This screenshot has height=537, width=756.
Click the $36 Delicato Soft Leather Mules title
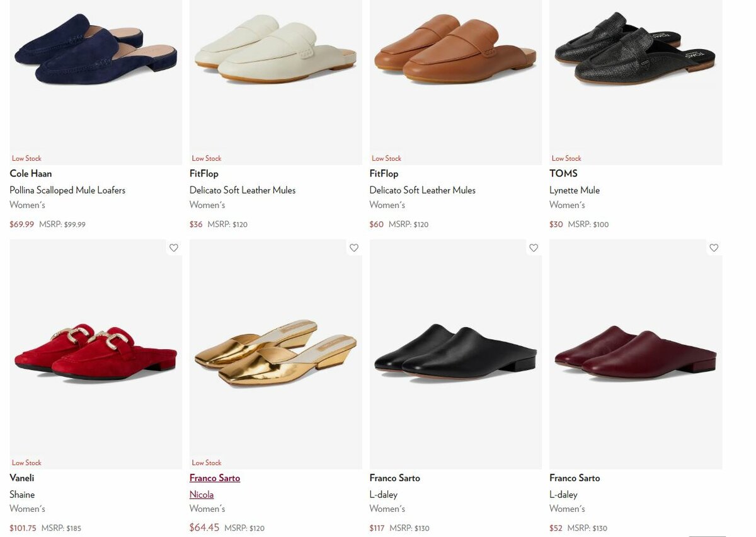click(x=243, y=190)
